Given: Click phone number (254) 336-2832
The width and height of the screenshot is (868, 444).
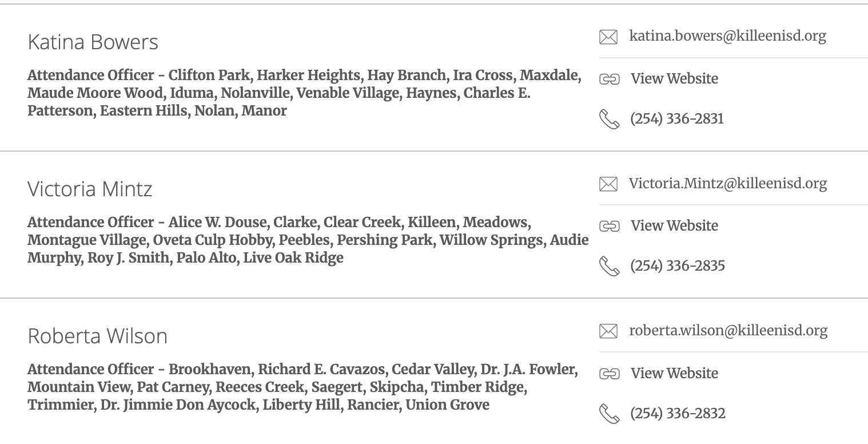Looking at the screenshot, I should [678, 413].
